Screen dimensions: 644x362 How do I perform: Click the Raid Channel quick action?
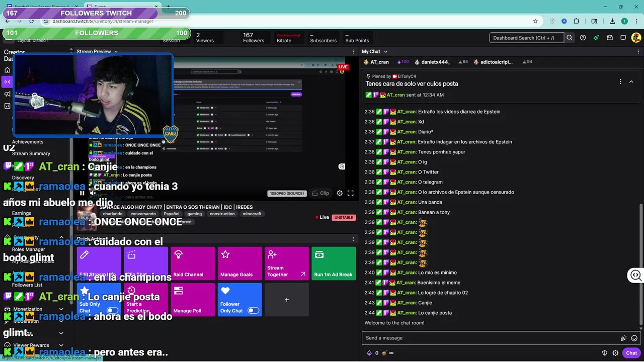pos(193,263)
